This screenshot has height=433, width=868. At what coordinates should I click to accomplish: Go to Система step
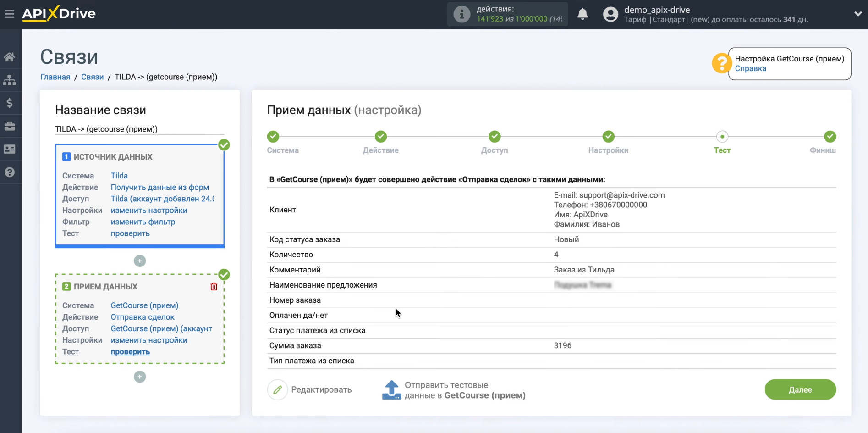[273, 137]
